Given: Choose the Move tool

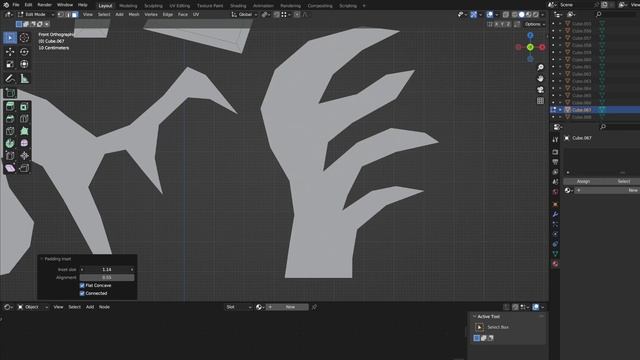Looking at the screenshot, I should click(10, 52).
